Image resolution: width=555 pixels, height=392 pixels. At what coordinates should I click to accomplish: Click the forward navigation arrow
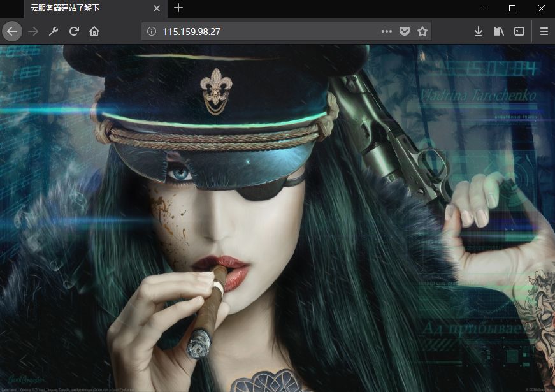(x=33, y=31)
